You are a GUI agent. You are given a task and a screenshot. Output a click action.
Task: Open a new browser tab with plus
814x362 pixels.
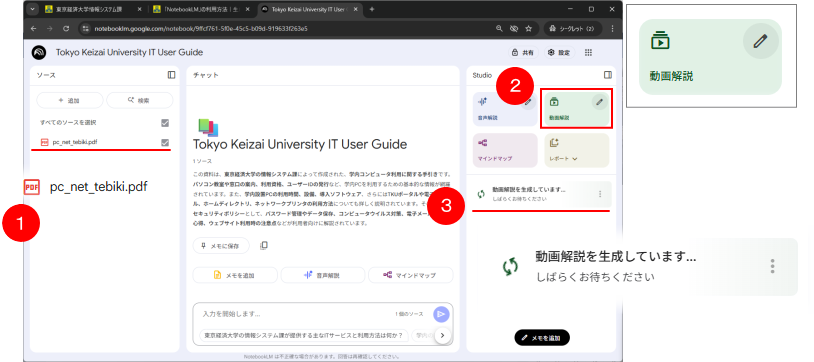pyautogui.click(x=372, y=9)
